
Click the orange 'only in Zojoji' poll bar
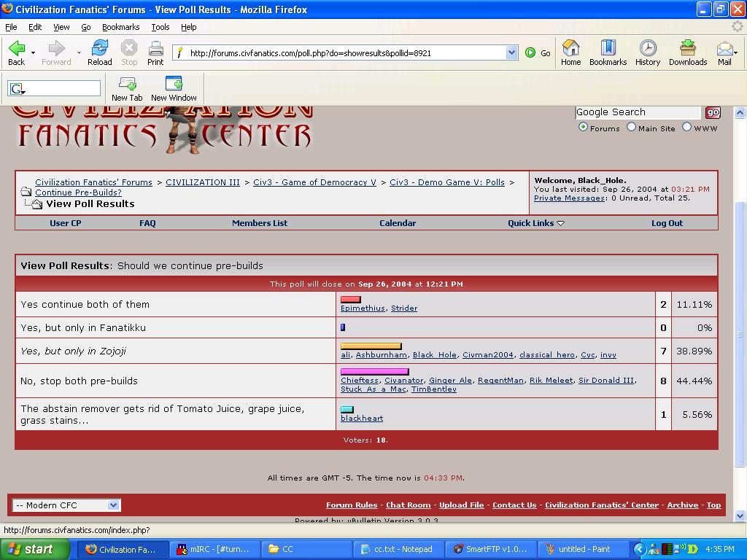371,346
